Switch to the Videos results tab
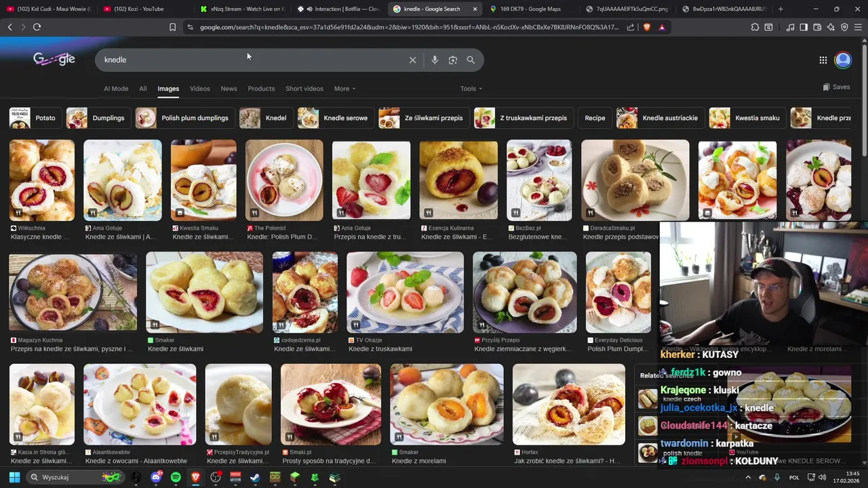The height and width of the screenshot is (488, 868). [x=199, y=89]
